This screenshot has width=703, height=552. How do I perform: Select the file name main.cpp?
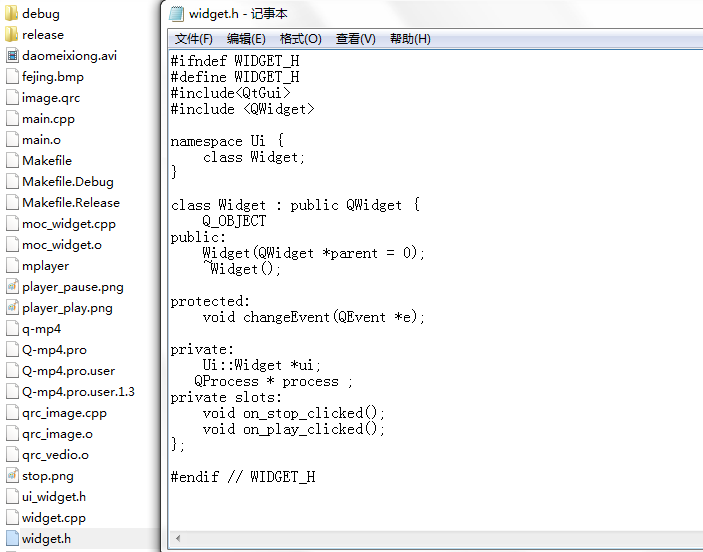pyautogui.click(x=48, y=119)
